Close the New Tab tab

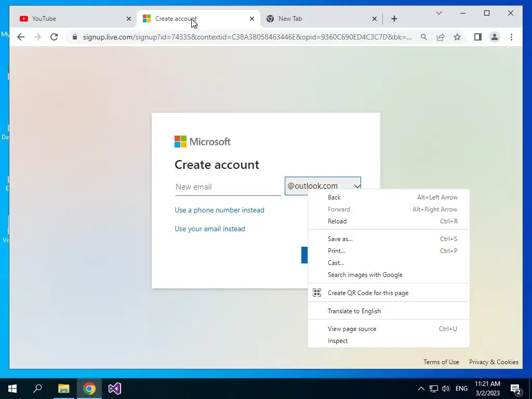coord(375,19)
